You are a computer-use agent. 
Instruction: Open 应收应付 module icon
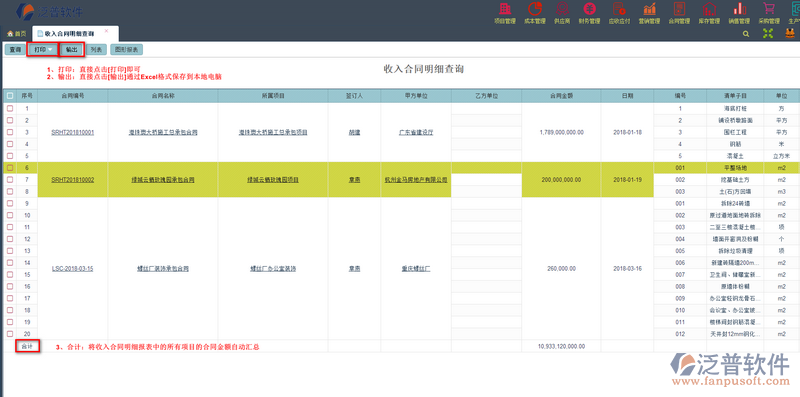click(x=619, y=9)
